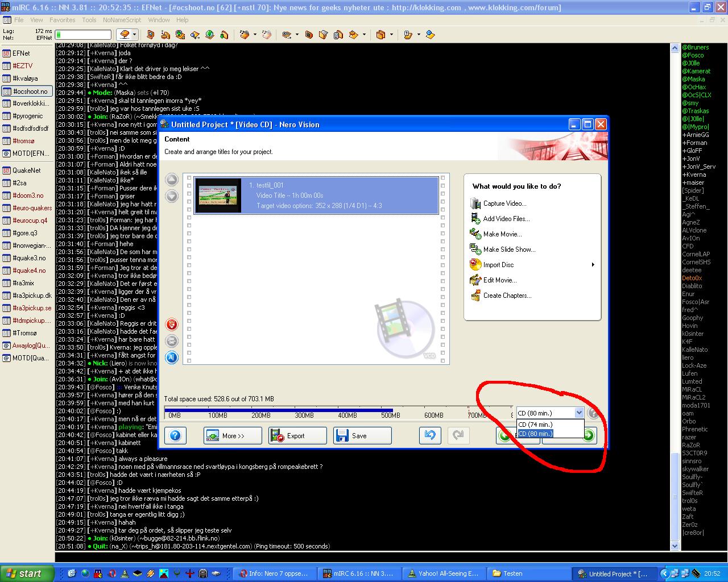728x582 pixels.
Task: Move title up with the up-arrow button
Action: [x=172, y=180]
